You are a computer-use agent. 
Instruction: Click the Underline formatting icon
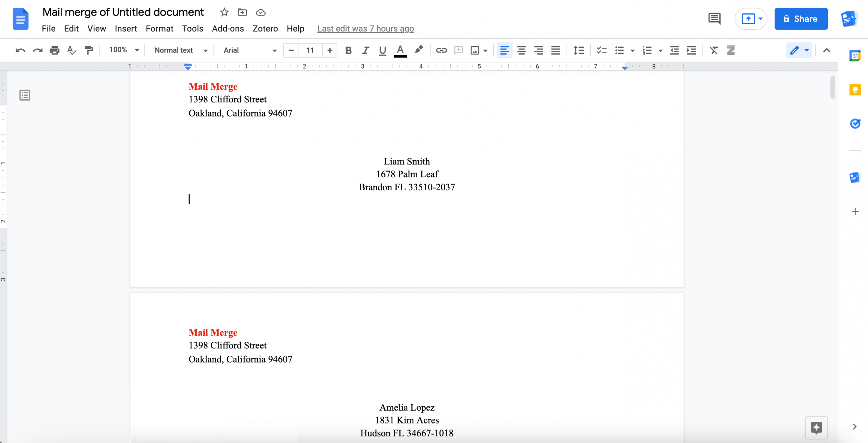coord(382,50)
